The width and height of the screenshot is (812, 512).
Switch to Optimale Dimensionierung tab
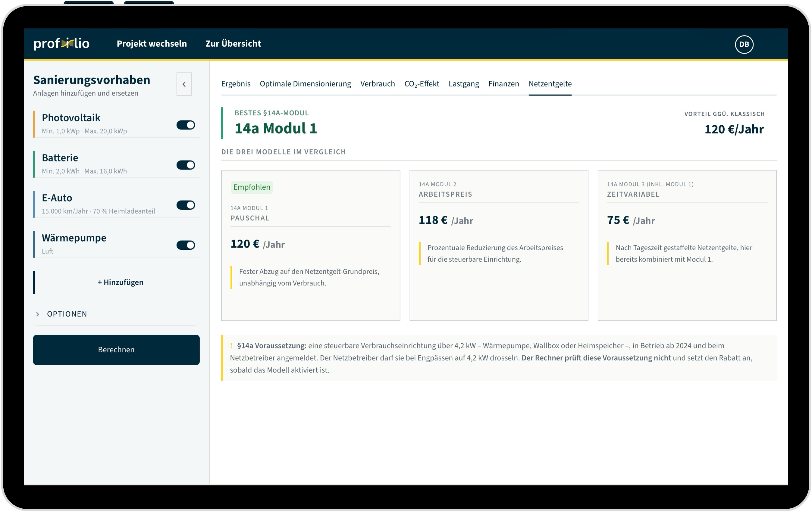coord(305,84)
